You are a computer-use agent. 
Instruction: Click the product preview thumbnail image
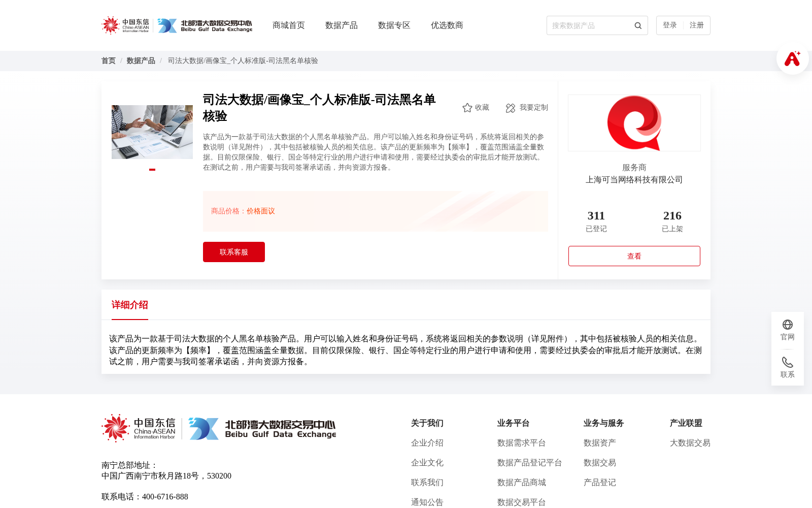(152, 132)
